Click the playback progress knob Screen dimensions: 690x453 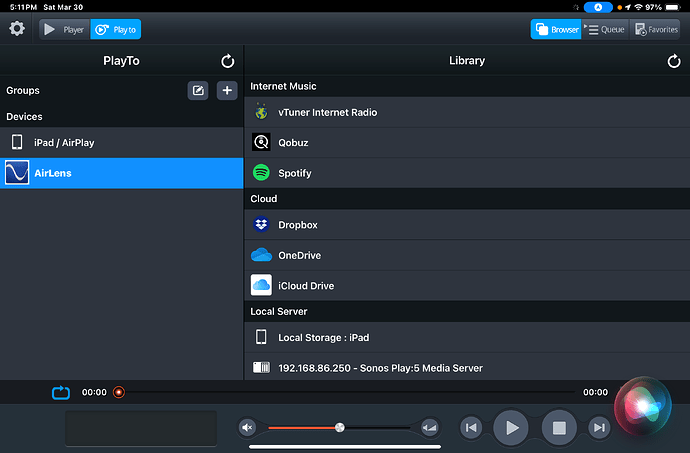point(119,392)
